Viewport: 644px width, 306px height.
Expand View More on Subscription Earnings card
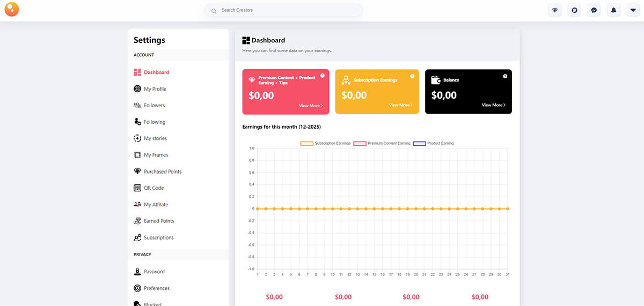[400, 105]
